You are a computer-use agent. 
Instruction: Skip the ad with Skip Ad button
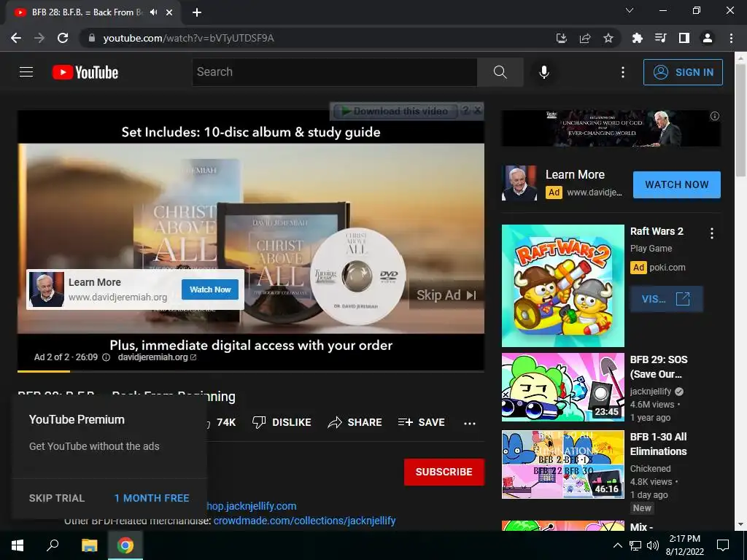tap(446, 295)
